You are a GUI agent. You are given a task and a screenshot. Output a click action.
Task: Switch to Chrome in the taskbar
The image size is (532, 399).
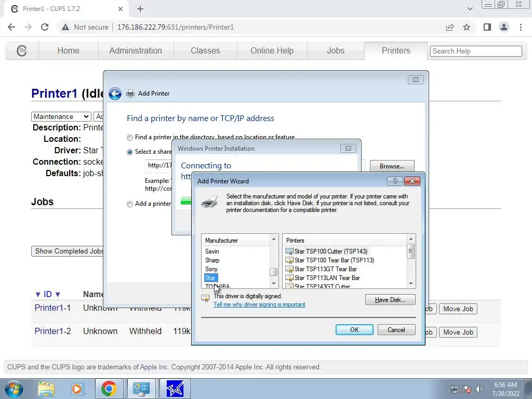tap(109, 389)
